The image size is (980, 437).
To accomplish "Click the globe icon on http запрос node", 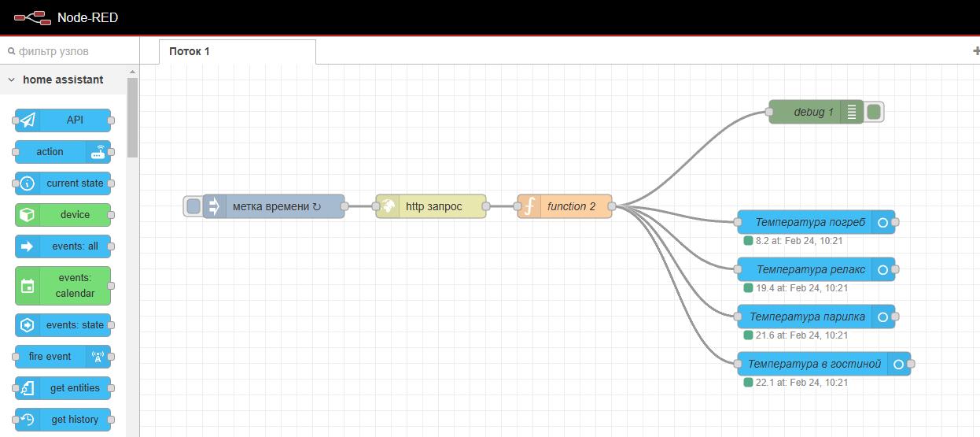I will pos(388,206).
